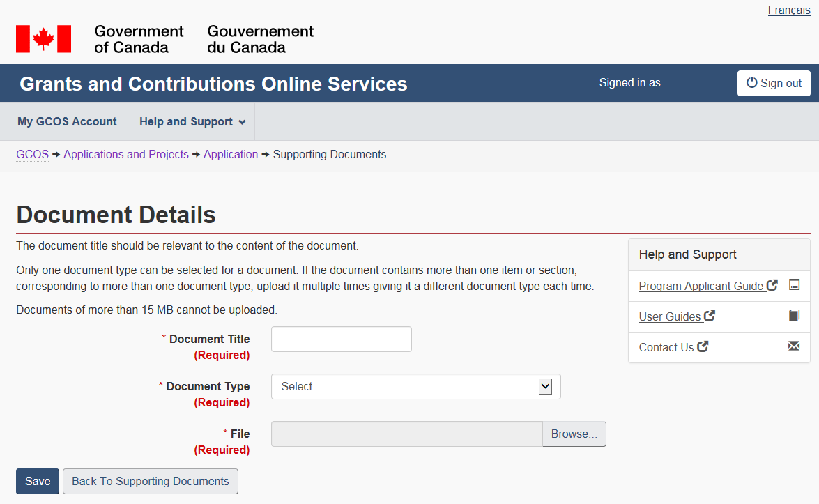Expand the Help and Support menu
819x504 pixels.
tap(192, 121)
